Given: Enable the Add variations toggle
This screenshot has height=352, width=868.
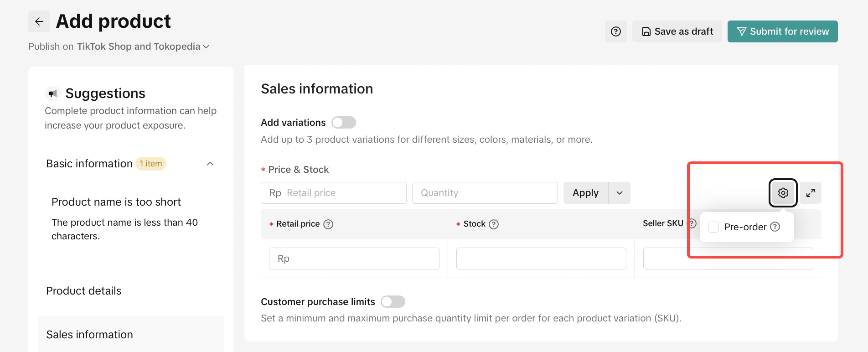Looking at the screenshot, I should pos(343,123).
